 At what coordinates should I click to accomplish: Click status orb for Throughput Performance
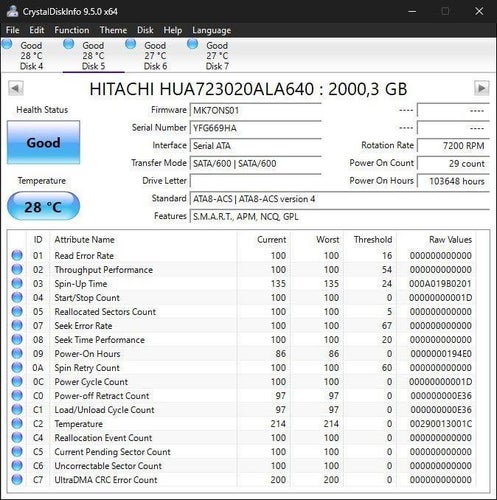pos(17,269)
